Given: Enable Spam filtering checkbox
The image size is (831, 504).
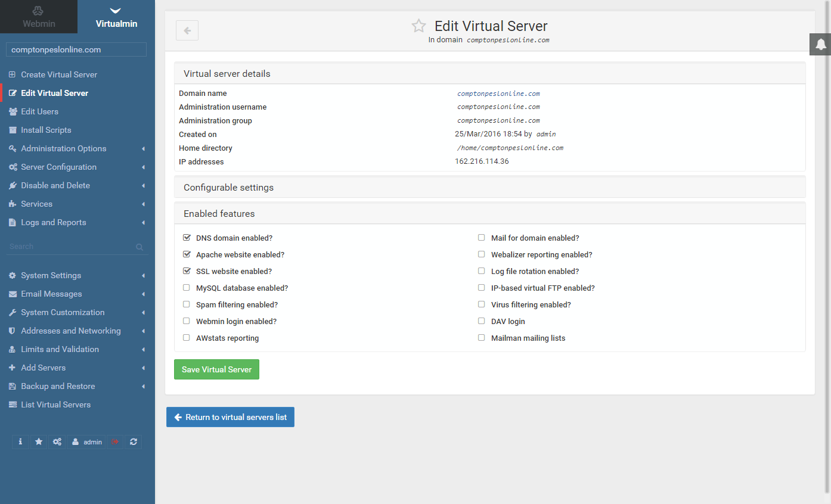Looking at the screenshot, I should pyautogui.click(x=187, y=304).
